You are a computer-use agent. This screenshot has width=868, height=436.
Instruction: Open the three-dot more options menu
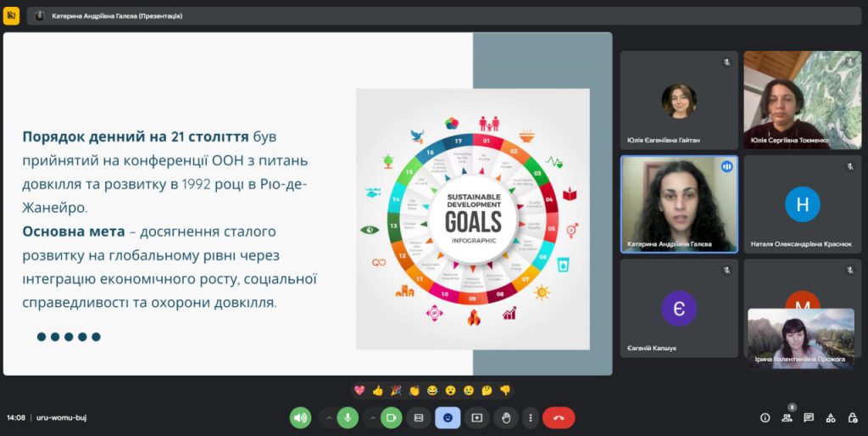coord(531,417)
